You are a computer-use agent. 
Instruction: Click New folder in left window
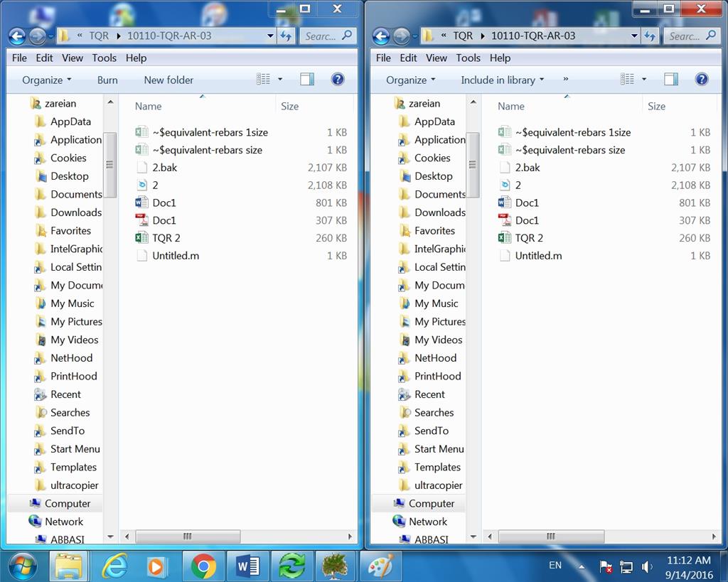tap(168, 80)
